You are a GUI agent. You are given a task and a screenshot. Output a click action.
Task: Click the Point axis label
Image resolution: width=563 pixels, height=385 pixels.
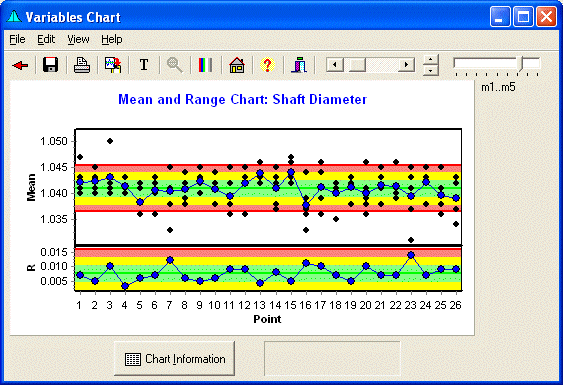[x=267, y=319]
